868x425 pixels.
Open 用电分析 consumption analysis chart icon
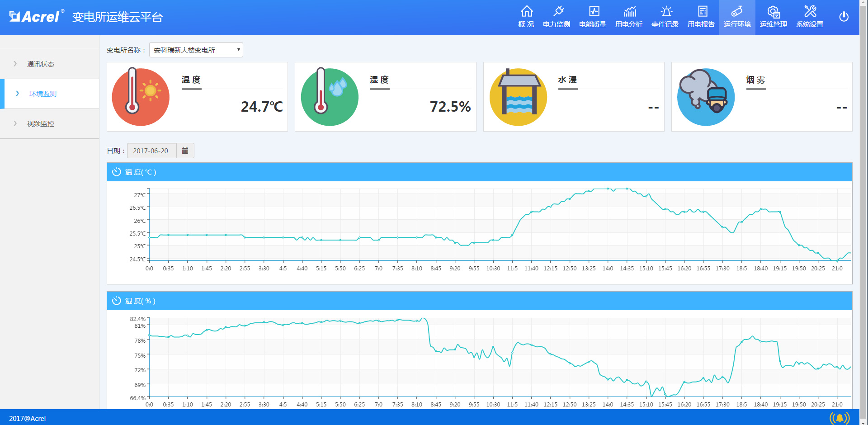[630, 11]
